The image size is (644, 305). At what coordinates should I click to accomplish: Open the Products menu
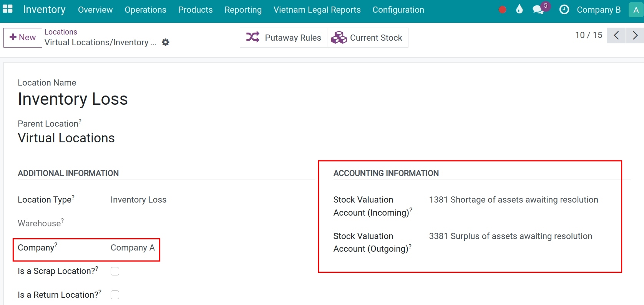pos(195,10)
